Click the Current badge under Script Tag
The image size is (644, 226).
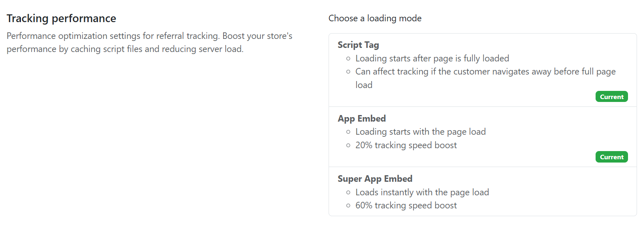[x=611, y=97]
